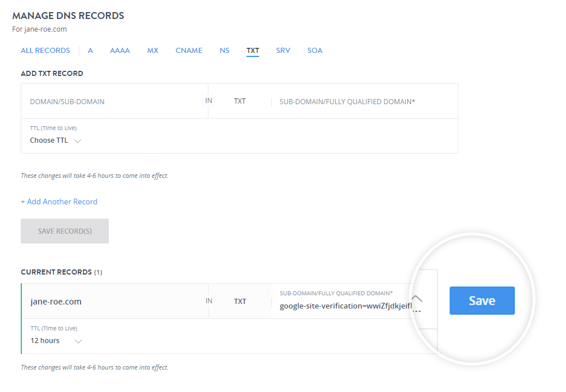The height and width of the screenshot is (392, 566).
Task: Switch to the ALL RECORDS tab
Action: 45,51
